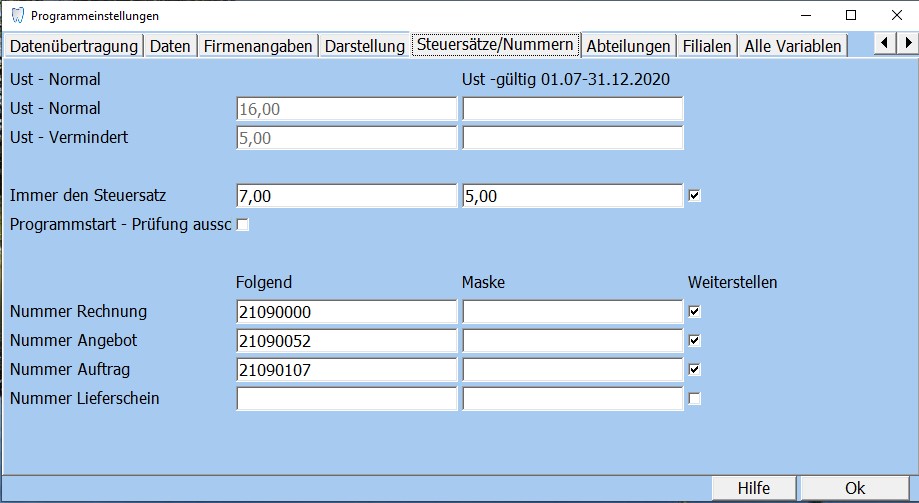The image size is (919, 503).
Task: Enable Programmstart Prüfung checkbox
Action: [x=242, y=225]
